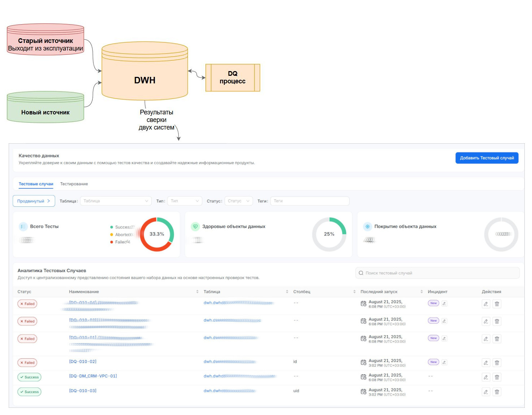
Task: Open the [DQ-DM_CRM-VPC-01] test case link
Action: coord(93,376)
